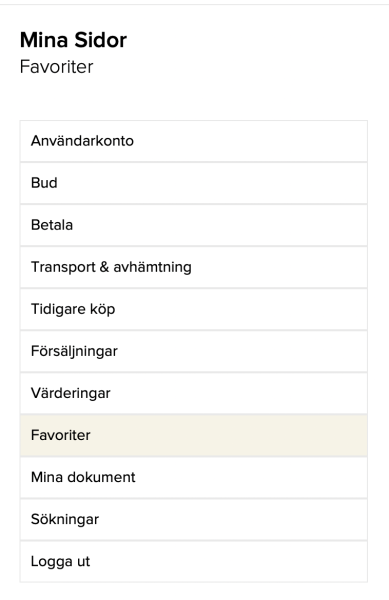Image resolution: width=389 pixels, height=600 pixels.
Task: Open the Försäljningar entry
Action: [x=194, y=351]
